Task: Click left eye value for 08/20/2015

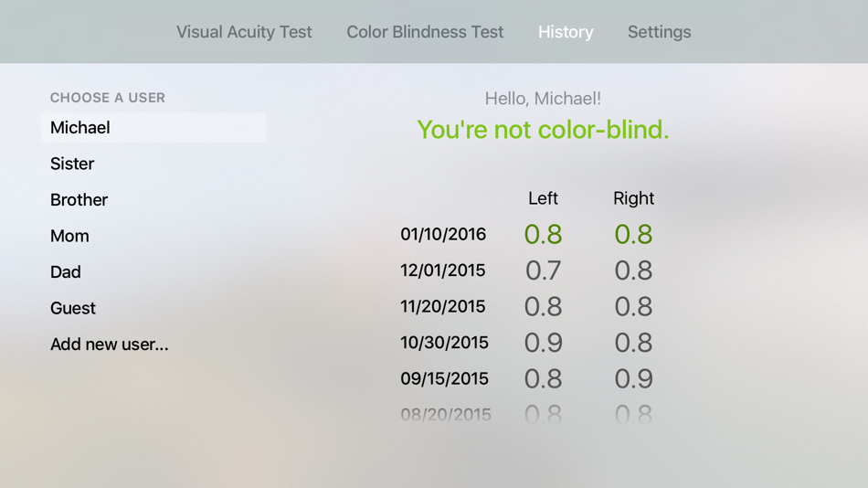Action: (x=543, y=414)
